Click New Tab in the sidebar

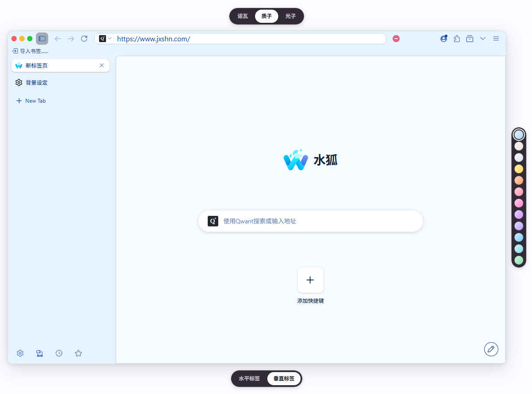point(31,101)
